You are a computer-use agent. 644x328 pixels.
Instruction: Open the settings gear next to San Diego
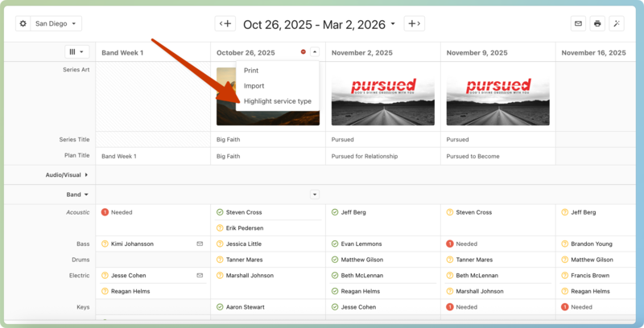pyautogui.click(x=23, y=24)
